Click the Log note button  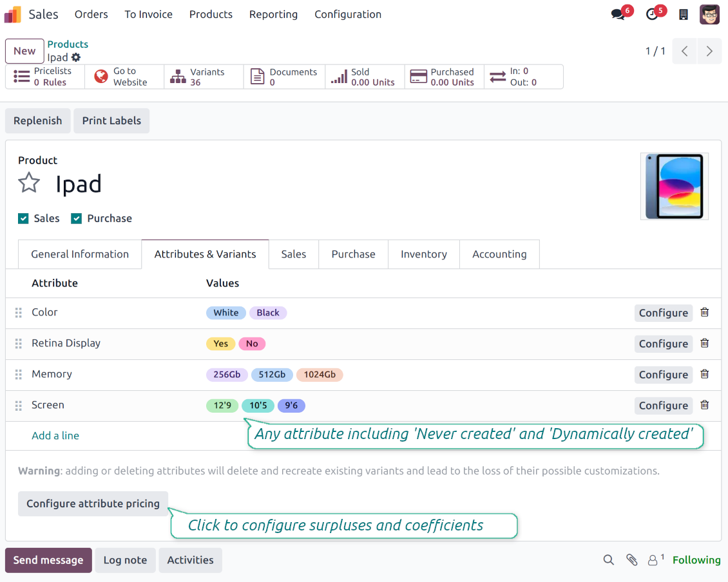pyautogui.click(x=126, y=560)
